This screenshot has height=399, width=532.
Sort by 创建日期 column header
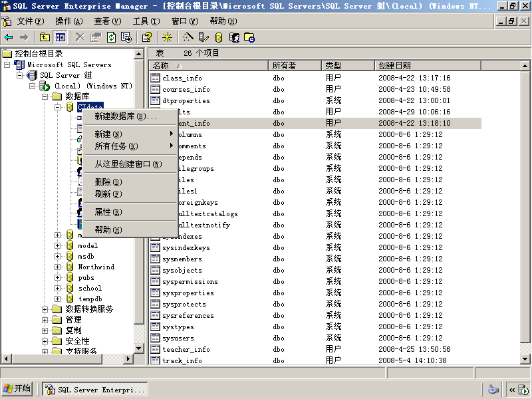pyautogui.click(x=428, y=65)
